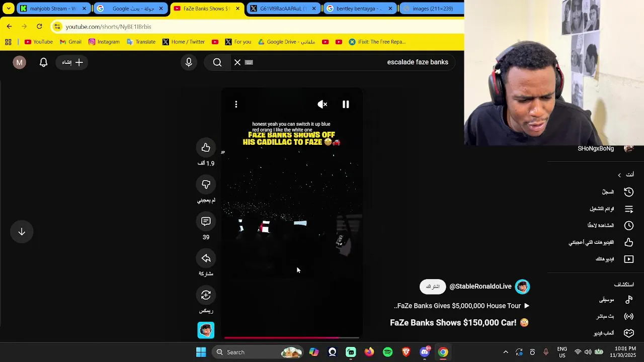Switch to the mahjoob Stream tab
This screenshot has height=362, width=644.
click(x=54, y=9)
